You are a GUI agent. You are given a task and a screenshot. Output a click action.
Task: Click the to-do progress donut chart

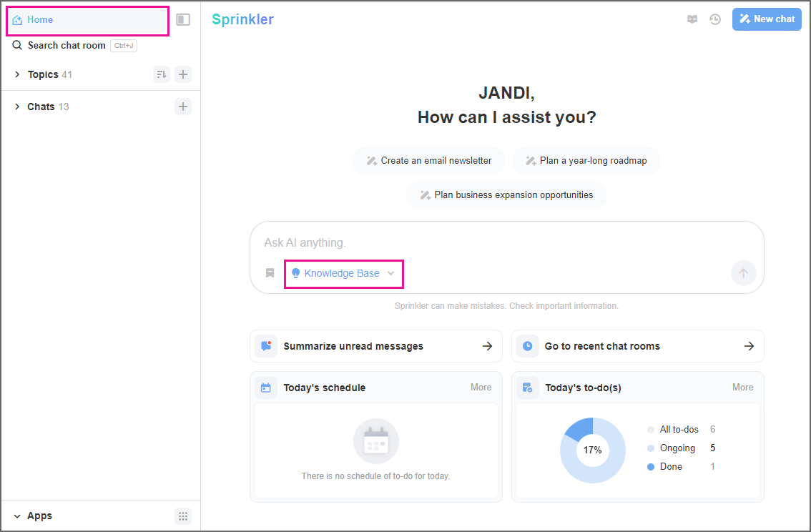pos(593,450)
